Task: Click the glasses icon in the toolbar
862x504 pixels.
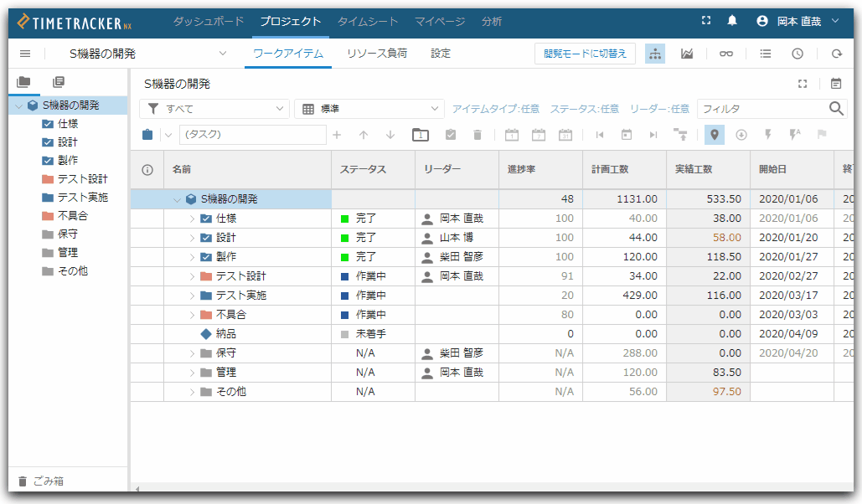Action: [x=726, y=54]
